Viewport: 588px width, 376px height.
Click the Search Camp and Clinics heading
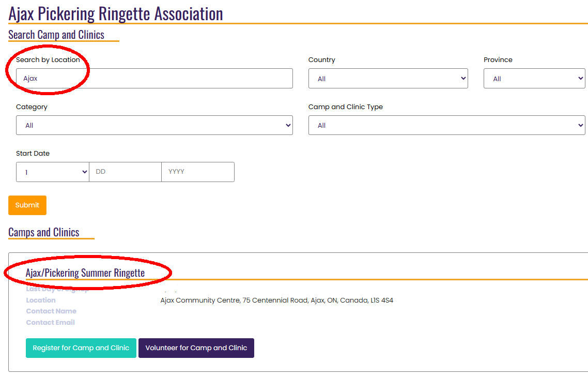[x=56, y=35]
